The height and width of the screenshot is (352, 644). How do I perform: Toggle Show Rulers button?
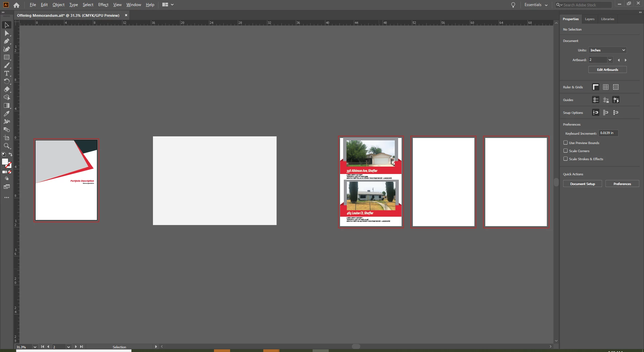coord(596,87)
